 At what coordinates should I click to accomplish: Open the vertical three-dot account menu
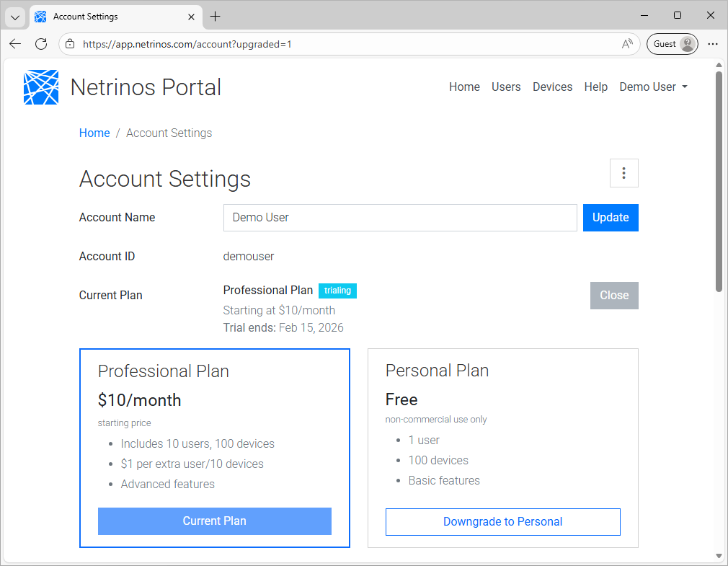point(624,173)
